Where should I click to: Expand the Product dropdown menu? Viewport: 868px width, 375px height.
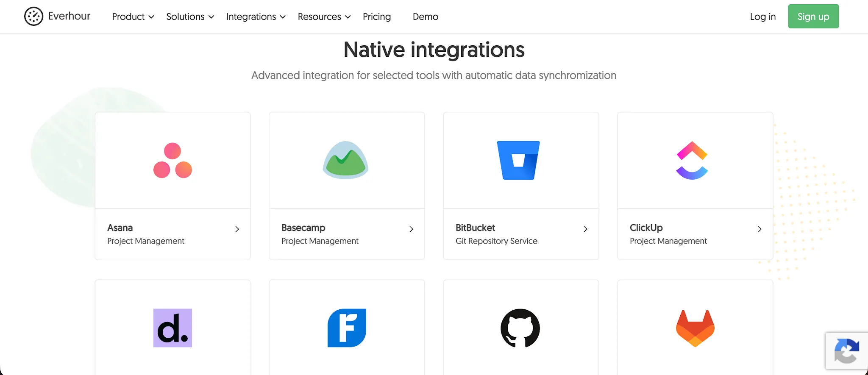(133, 17)
